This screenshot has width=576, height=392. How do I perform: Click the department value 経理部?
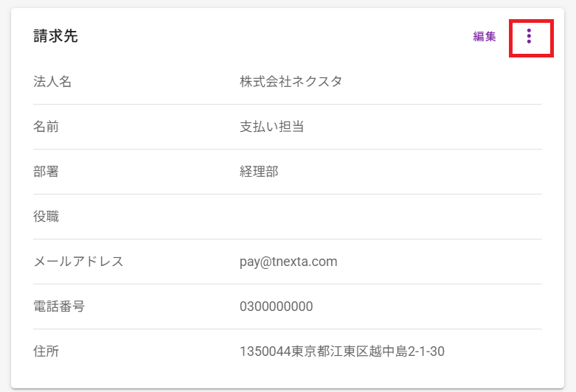click(x=259, y=172)
